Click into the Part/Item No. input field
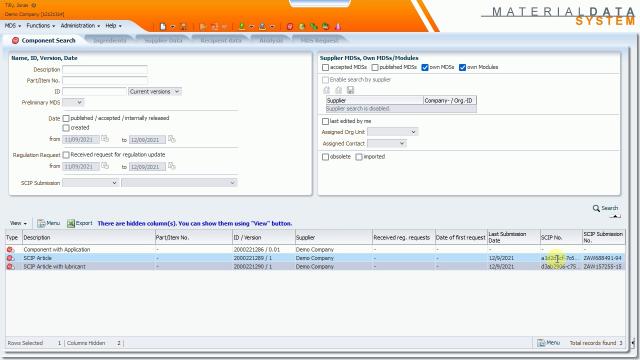 [x=105, y=80]
